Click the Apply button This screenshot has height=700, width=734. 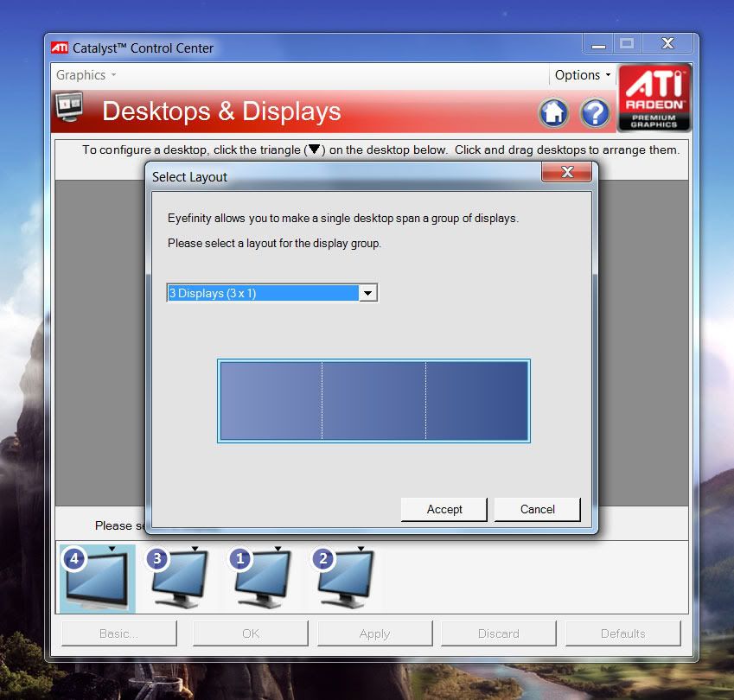(374, 633)
